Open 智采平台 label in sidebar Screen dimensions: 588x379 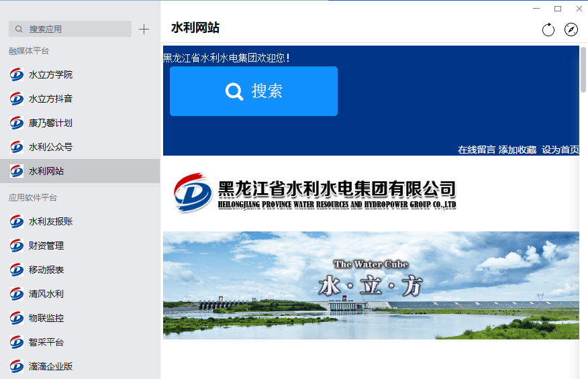click(x=46, y=342)
